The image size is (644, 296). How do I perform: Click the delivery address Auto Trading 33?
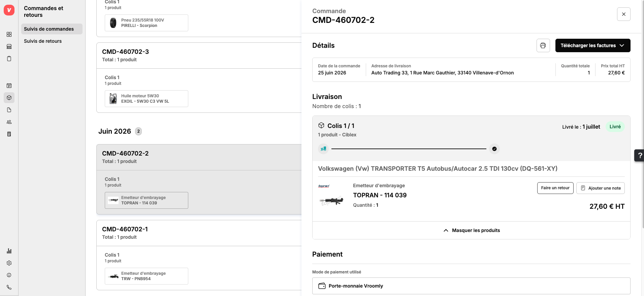[x=443, y=73]
